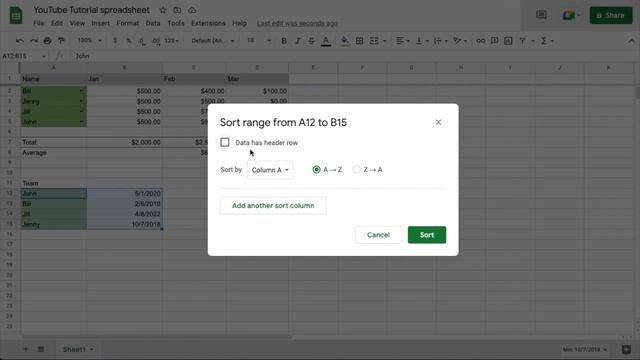Screen dimensions: 640x360
Task: Click the Undo icon
Action: [x=20, y=41]
